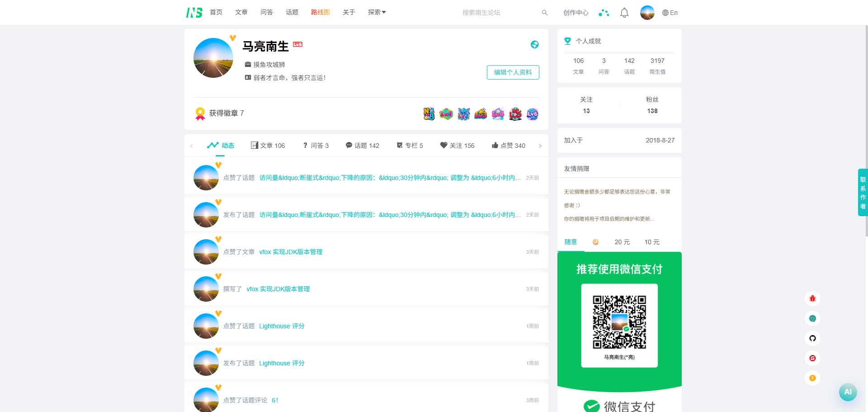The height and width of the screenshot is (412, 868).
Task: Open 问答 in the top navigation
Action: point(267,12)
